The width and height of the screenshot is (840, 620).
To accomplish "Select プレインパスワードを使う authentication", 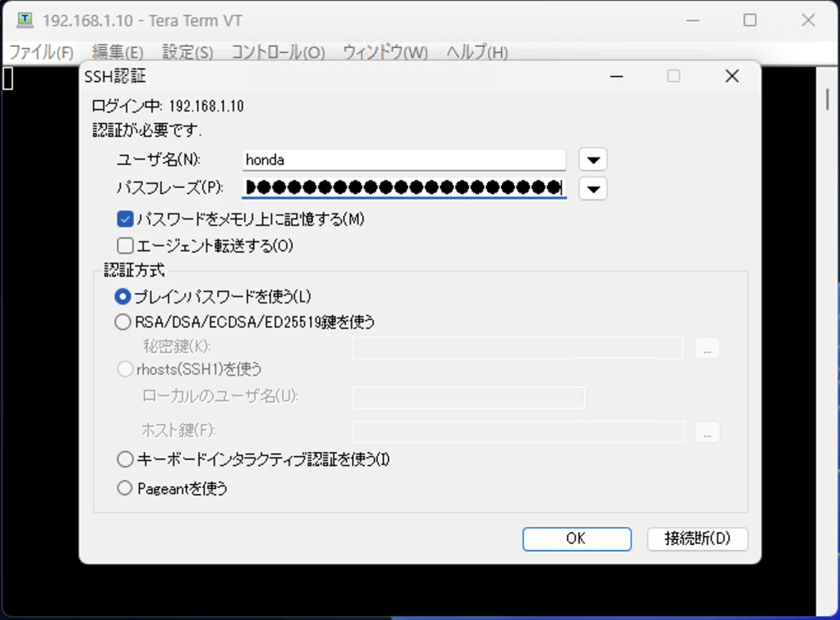I will 123,296.
